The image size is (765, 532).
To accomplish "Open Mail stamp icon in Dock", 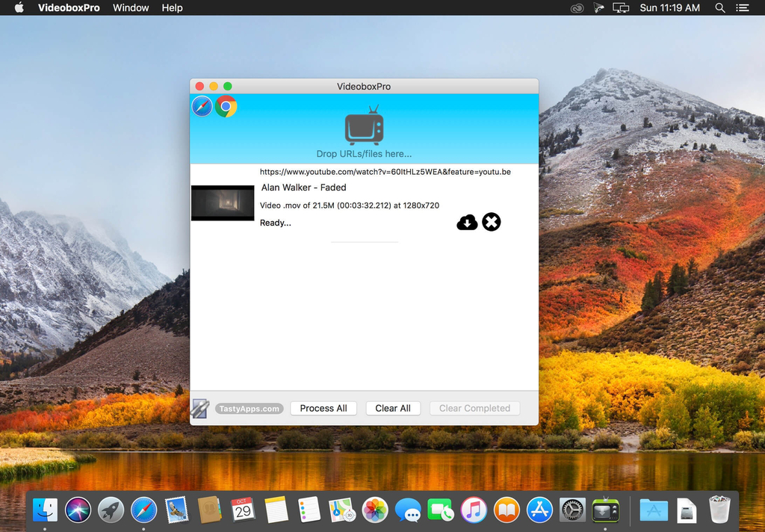I will click(176, 510).
